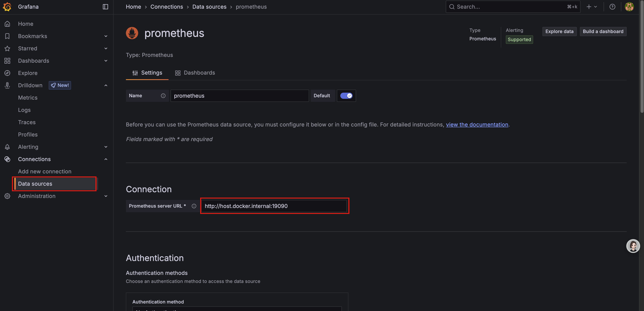Click the Administration gear icon
Screen dimensions: 644x311
8,196
